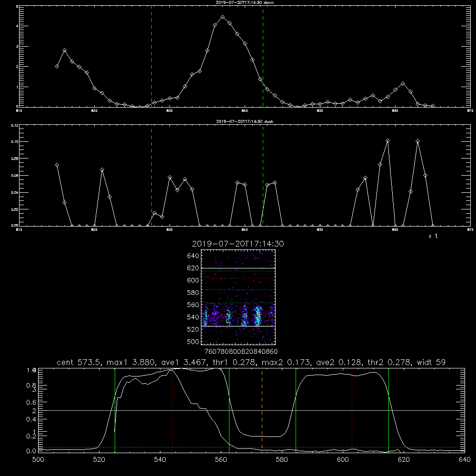This screenshot has height=476, width=476.
Task: Select the dusk peak diamond near 859
Action: [387, 141]
